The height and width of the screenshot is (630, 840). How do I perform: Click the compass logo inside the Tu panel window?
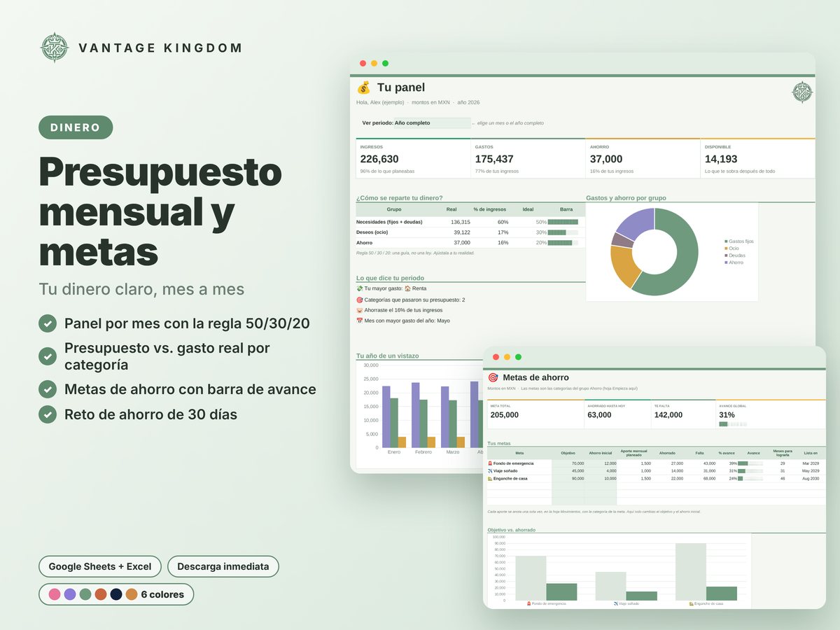pos(802,92)
